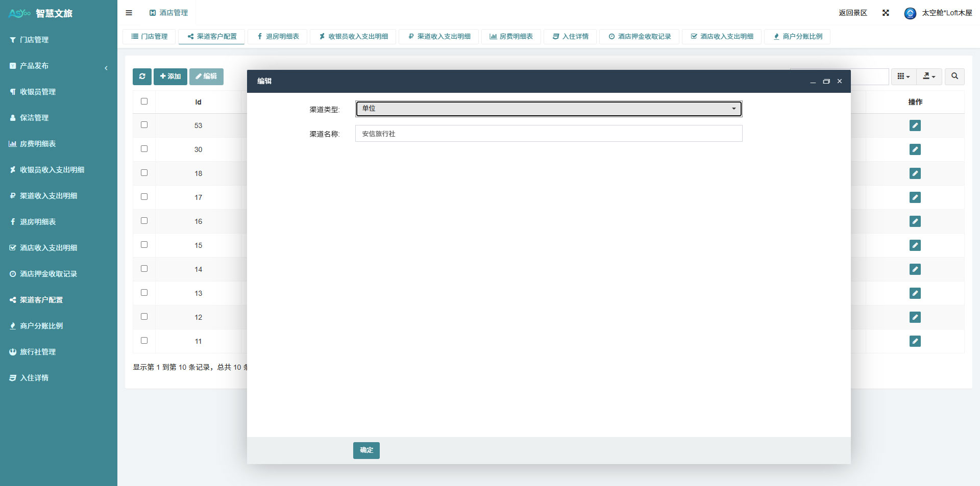This screenshot has height=486, width=980.
Task: Click the search magnifier icon button
Action: click(x=954, y=76)
